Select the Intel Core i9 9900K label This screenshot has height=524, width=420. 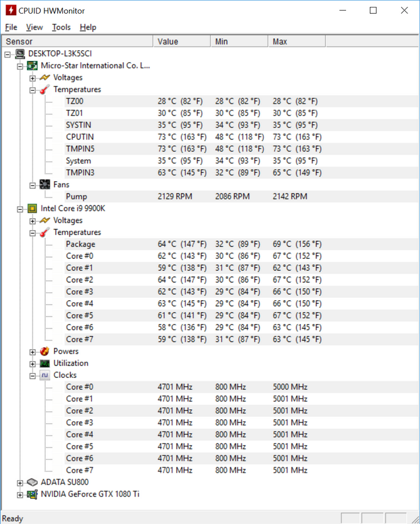[x=73, y=209]
